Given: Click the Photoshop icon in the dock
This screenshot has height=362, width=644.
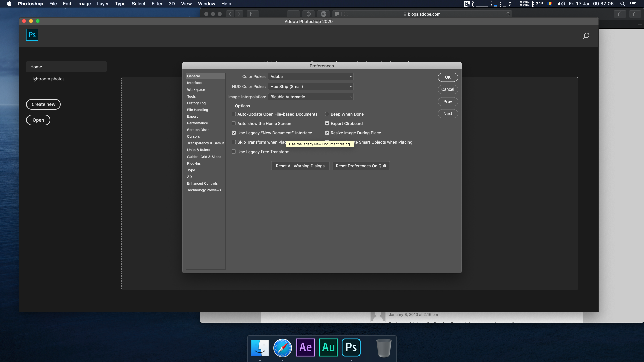Looking at the screenshot, I should [352, 347].
